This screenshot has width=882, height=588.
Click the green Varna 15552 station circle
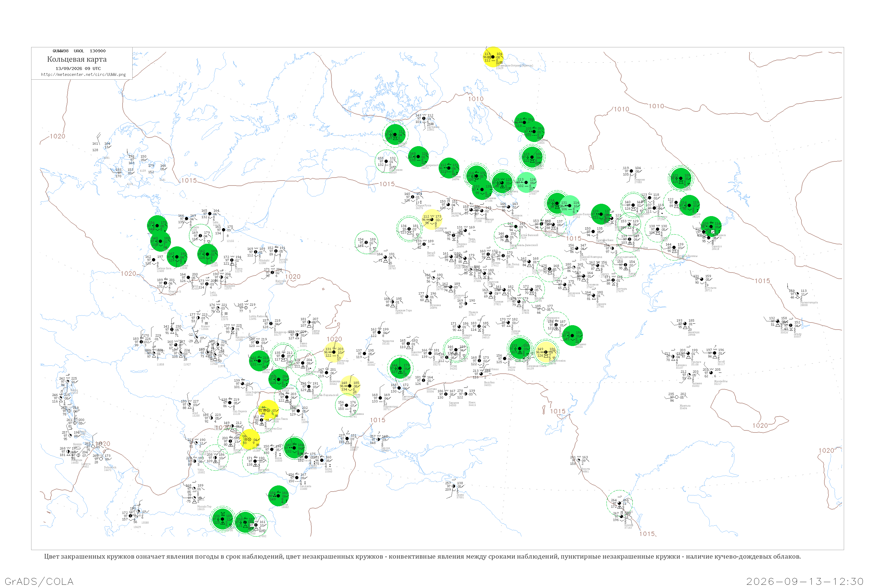pyautogui.click(x=278, y=496)
